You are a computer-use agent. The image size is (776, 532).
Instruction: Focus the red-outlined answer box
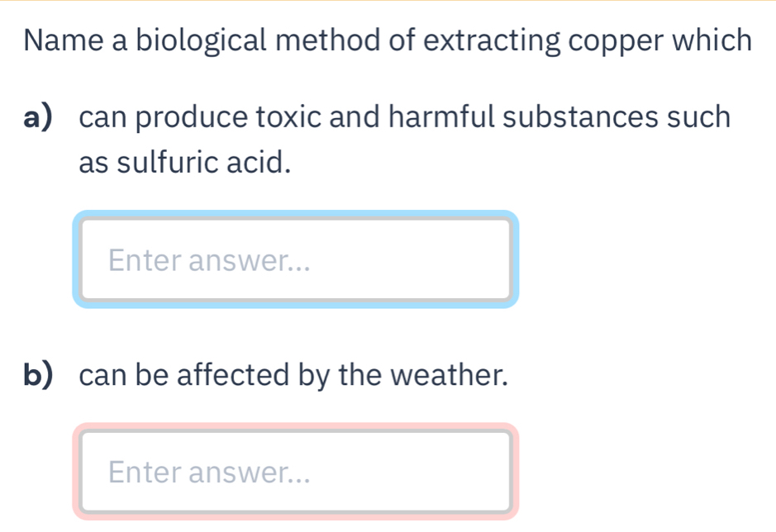point(296,471)
